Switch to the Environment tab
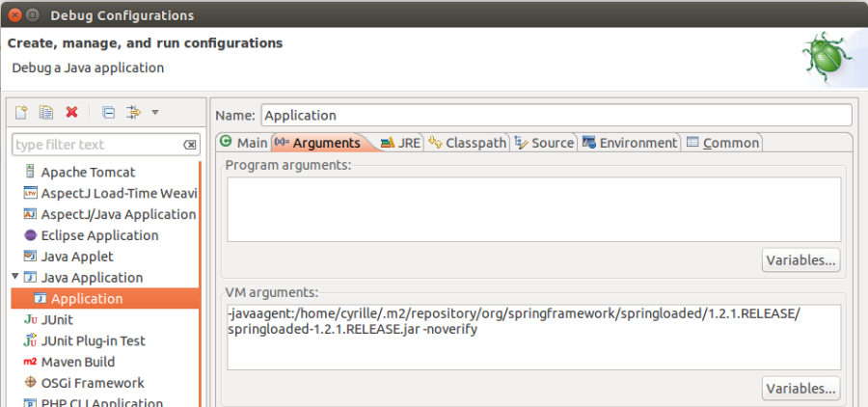Viewport: 868px width, 407px height. [x=630, y=143]
